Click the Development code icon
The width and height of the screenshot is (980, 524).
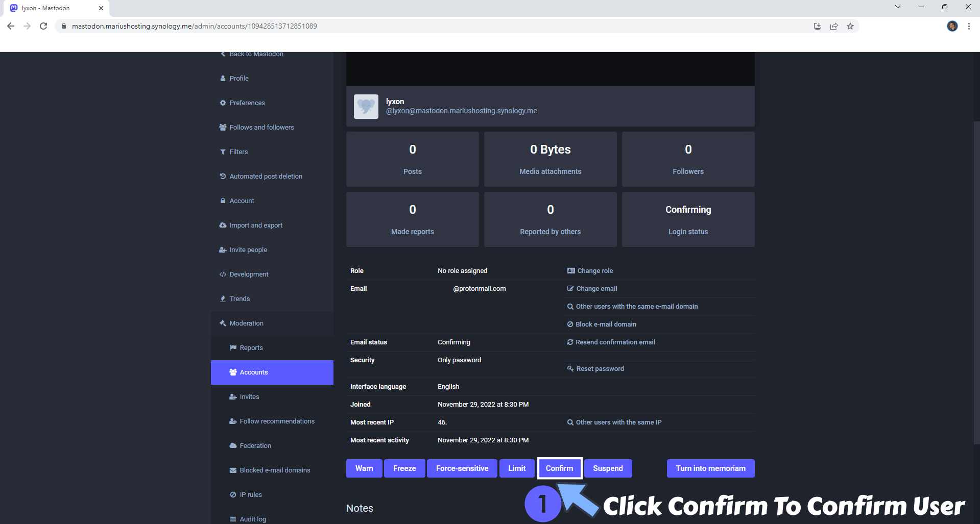click(223, 275)
